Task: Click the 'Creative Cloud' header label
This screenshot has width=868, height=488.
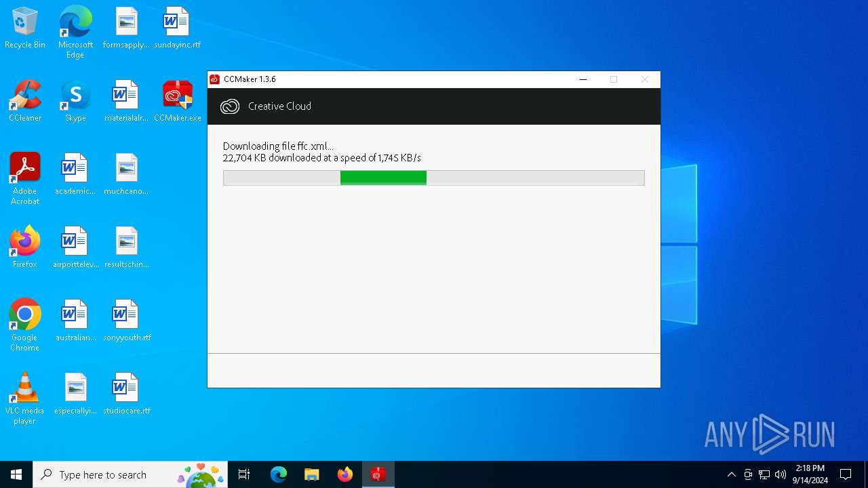Action: coord(279,106)
